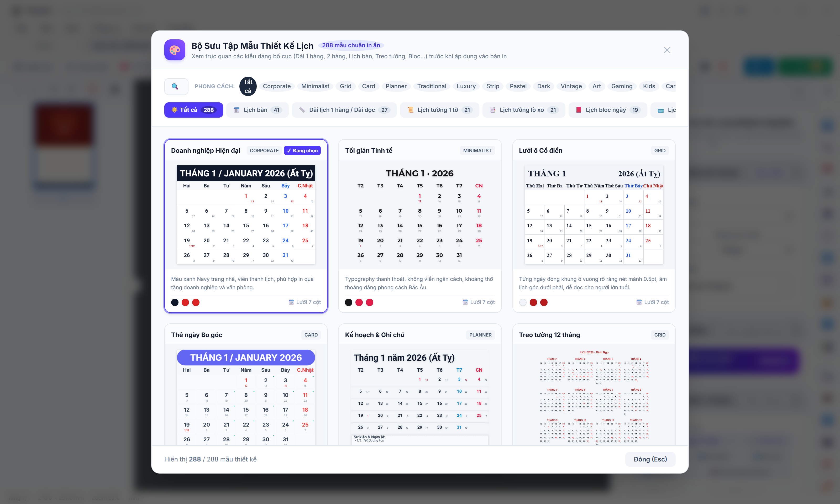Click the MINIMALIST tag on Tối giản Tinh tế
The width and height of the screenshot is (840, 504).
point(477,150)
